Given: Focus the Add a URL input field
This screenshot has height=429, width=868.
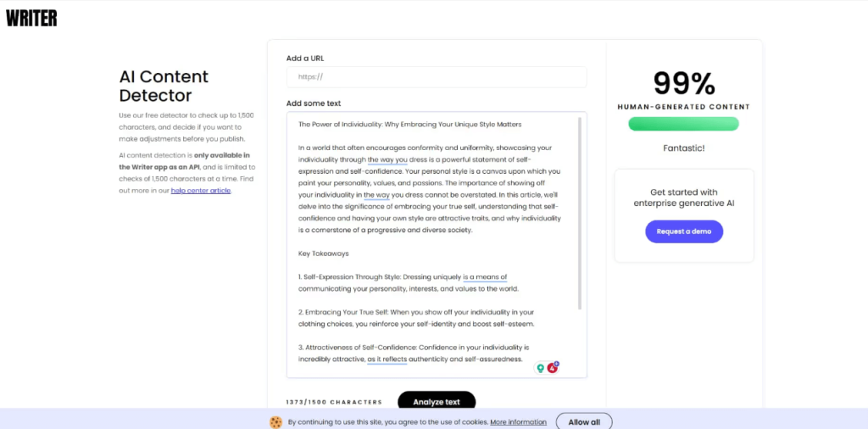Looking at the screenshot, I should click(437, 77).
